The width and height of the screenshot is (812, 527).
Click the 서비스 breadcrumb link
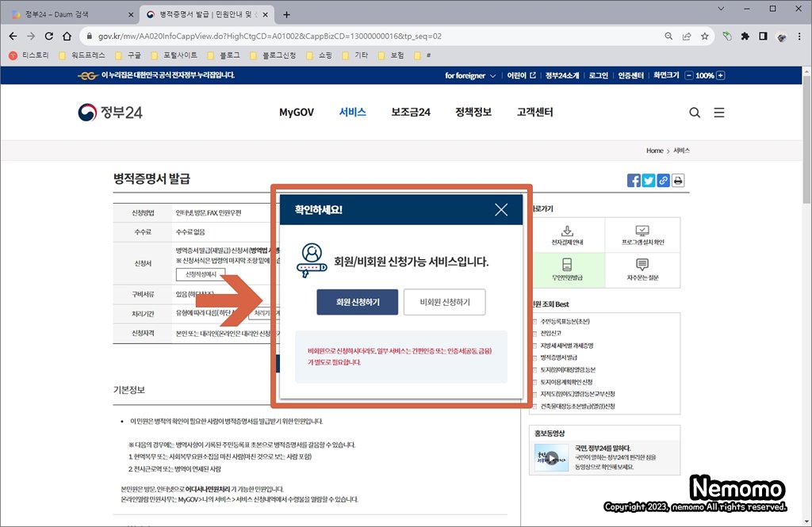(681, 151)
